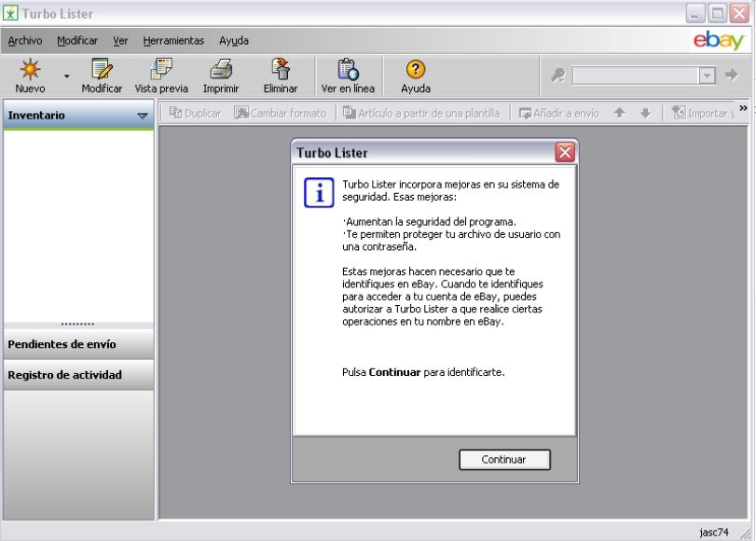Click the Turbo Lister title bar app icon
Screen dimensions: 756x541
pyautogui.click(x=10, y=13)
